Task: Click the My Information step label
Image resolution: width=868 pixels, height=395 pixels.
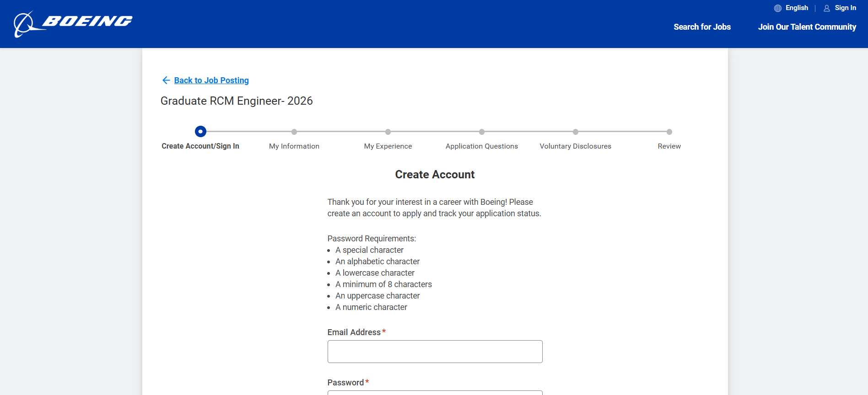Action: (x=294, y=146)
